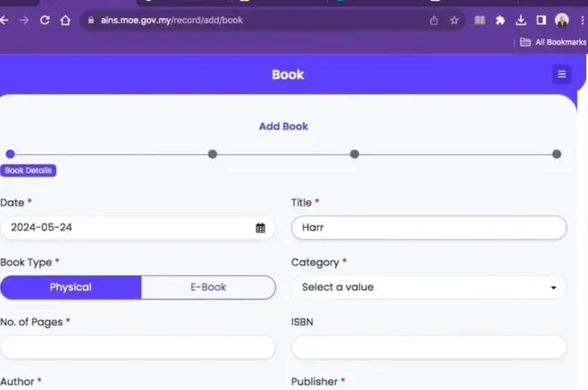Click the hamburger menu icon in Book header

pyautogui.click(x=561, y=74)
